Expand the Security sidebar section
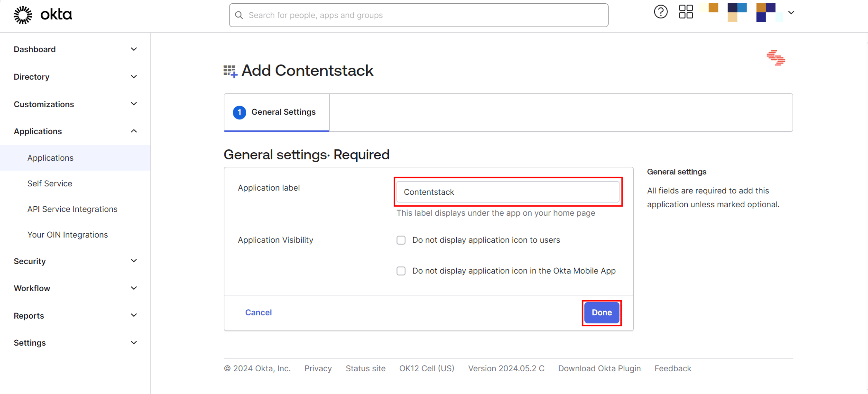The image size is (868, 394). coord(75,261)
